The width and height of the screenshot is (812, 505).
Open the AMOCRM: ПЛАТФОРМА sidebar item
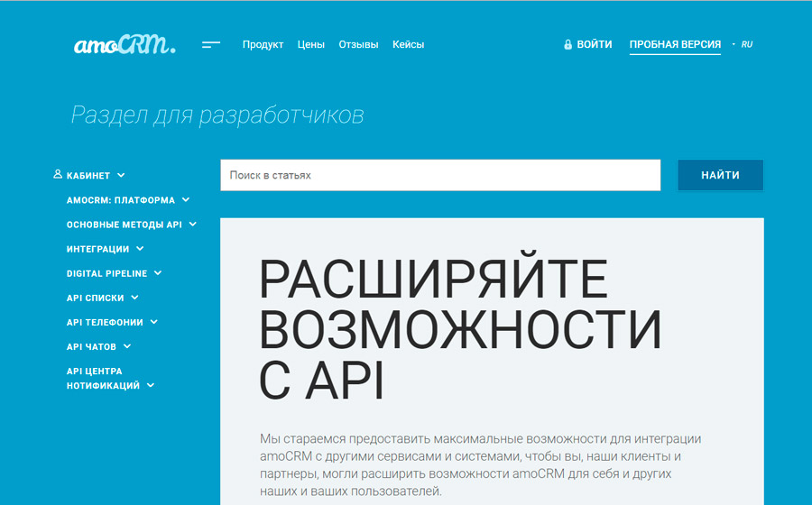point(121,200)
